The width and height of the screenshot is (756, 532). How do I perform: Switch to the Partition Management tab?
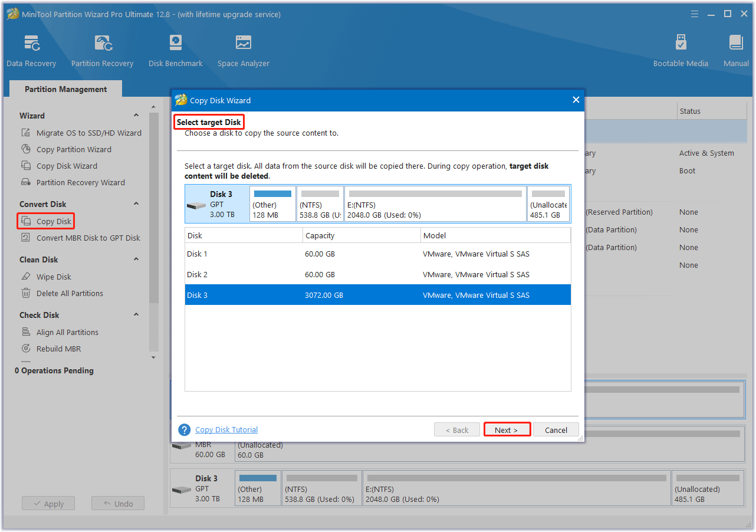tap(65, 88)
